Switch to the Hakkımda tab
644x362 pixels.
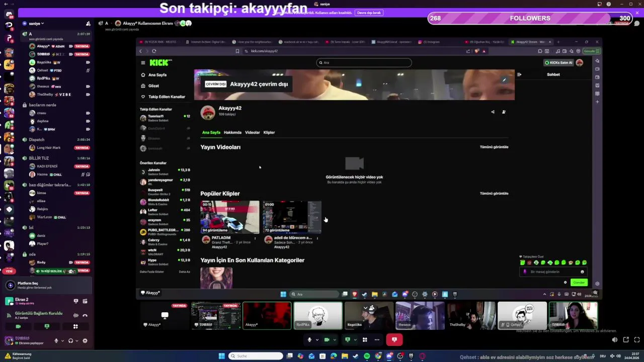click(x=232, y=133)
